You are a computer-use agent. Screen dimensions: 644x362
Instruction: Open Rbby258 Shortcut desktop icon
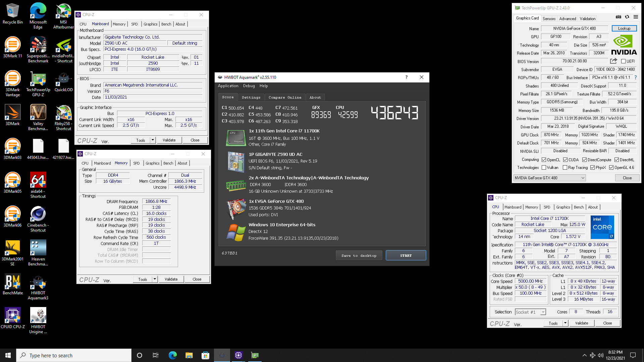(x=63, y=117)
